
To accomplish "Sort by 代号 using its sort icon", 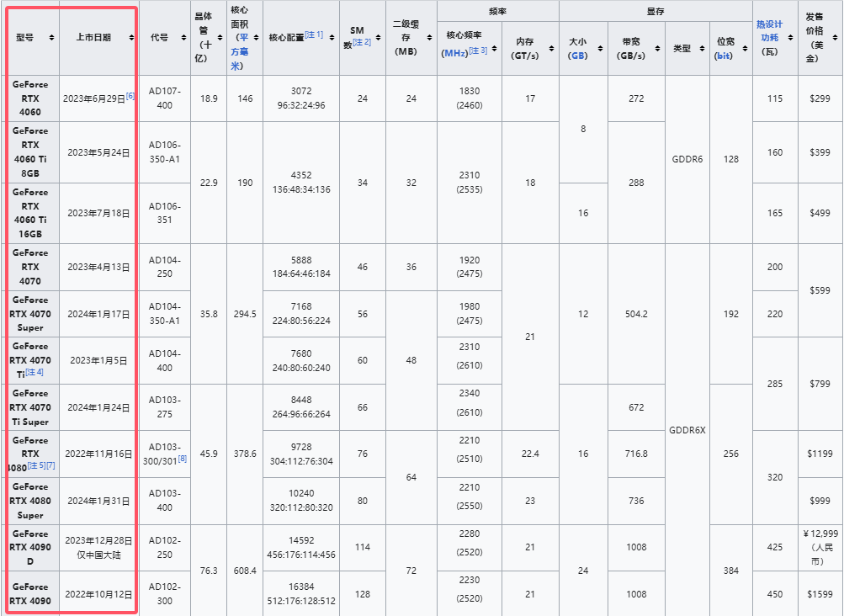I will 184,38.
